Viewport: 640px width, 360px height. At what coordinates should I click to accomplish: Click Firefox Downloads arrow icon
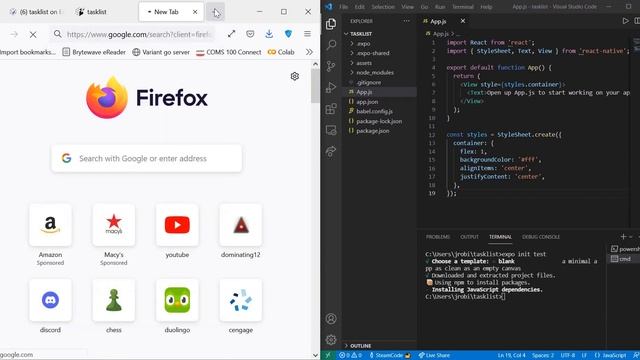click(x=269, y=34)
